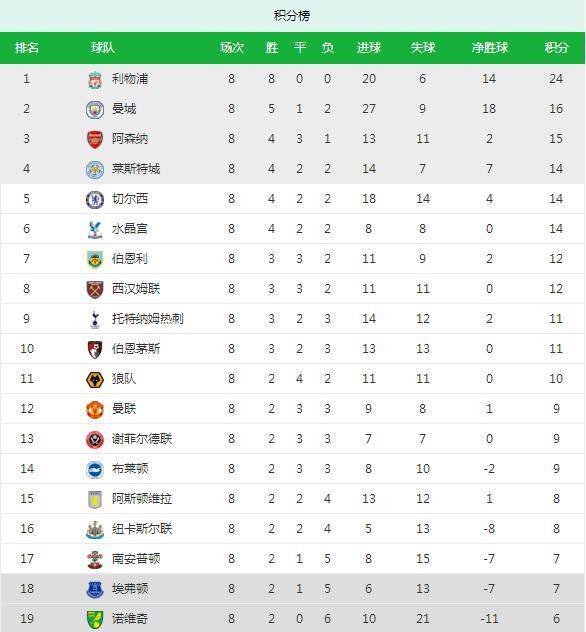Sort table by 积分 column header
Viewport: 586px width, 632px height.
pos(556,48)
